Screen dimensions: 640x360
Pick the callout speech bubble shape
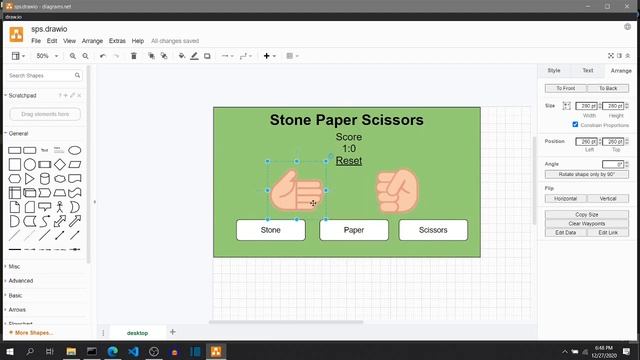[x=44, y=207]
